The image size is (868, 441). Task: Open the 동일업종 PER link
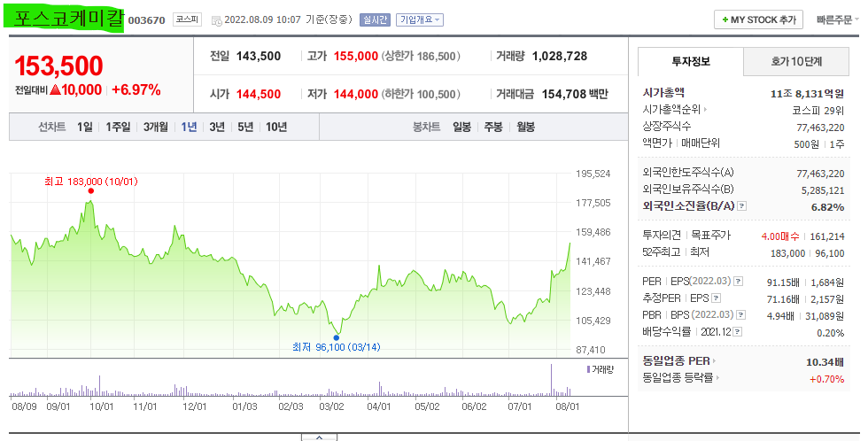tap(677, 361)
